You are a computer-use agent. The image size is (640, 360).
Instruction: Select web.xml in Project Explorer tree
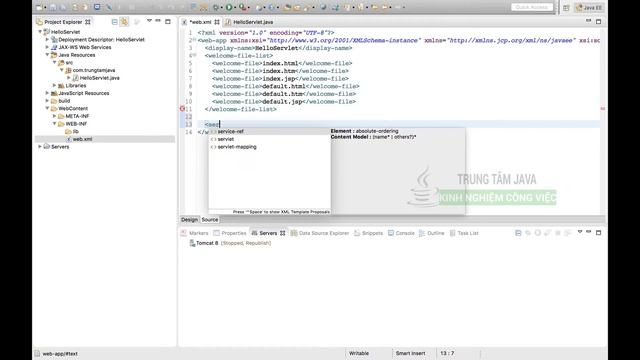click(82, 139)
